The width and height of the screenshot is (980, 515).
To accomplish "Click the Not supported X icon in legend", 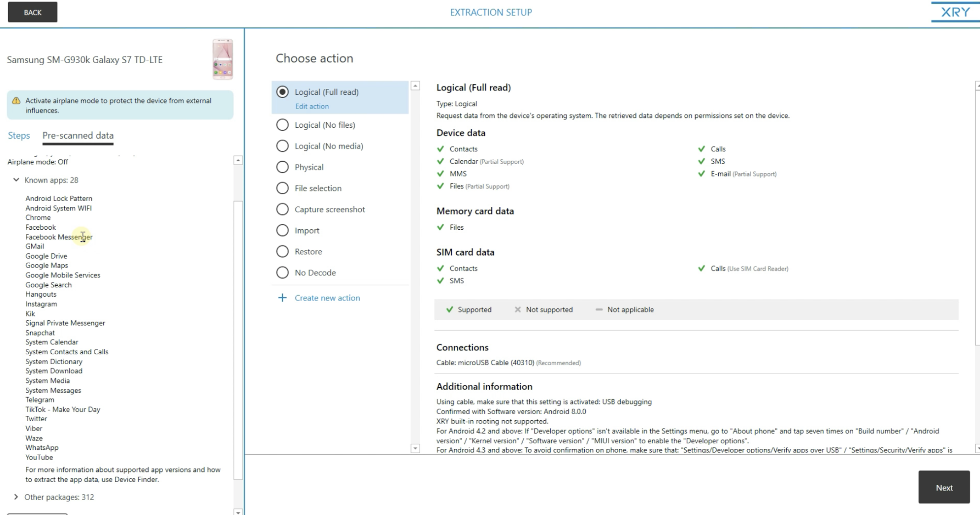I will click(517, 310).
